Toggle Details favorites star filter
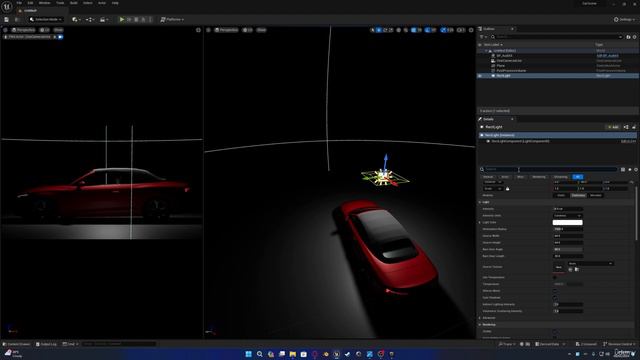Viewport: 640px width, 360px height. [630, 169]
